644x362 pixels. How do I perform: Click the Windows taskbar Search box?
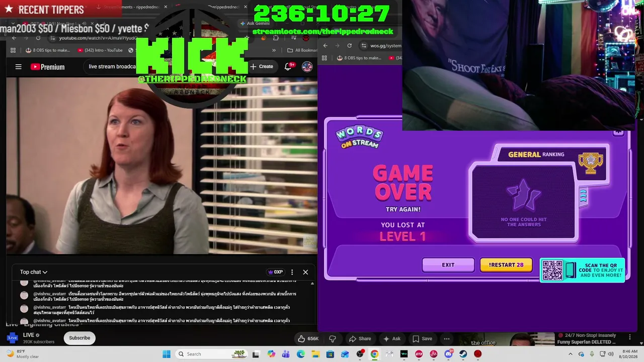coord(212,354)
